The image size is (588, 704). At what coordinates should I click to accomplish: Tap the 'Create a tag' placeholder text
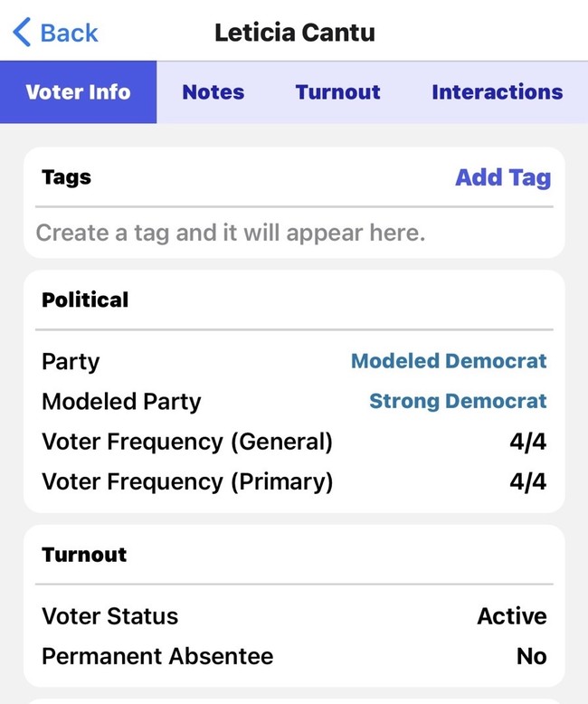click(230, 233)
